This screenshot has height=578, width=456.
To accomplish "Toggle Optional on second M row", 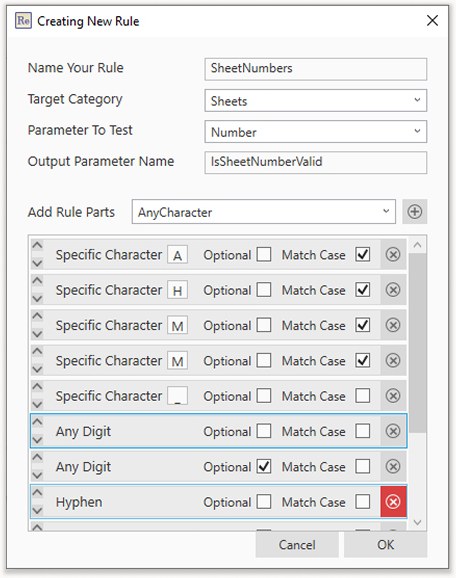I will pyautogui.click(x=264, y=360).
